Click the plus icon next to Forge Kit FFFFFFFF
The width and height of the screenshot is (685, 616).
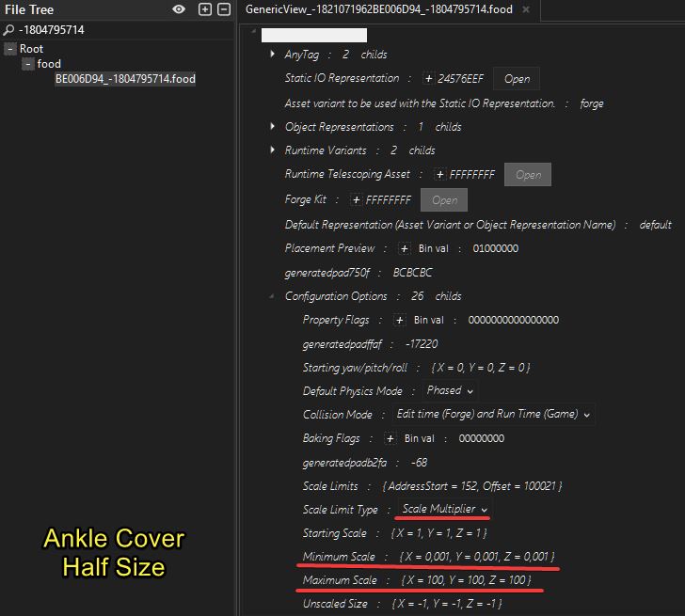click(357, 200)
